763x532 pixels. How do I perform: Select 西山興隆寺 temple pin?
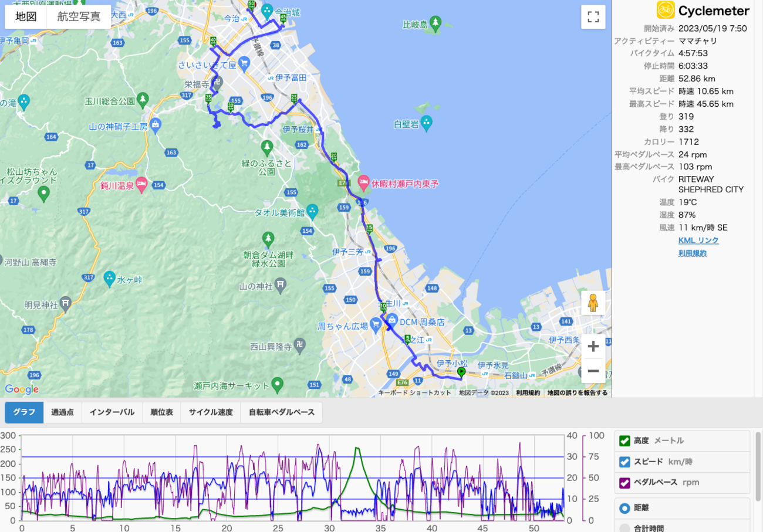[299, 346]
